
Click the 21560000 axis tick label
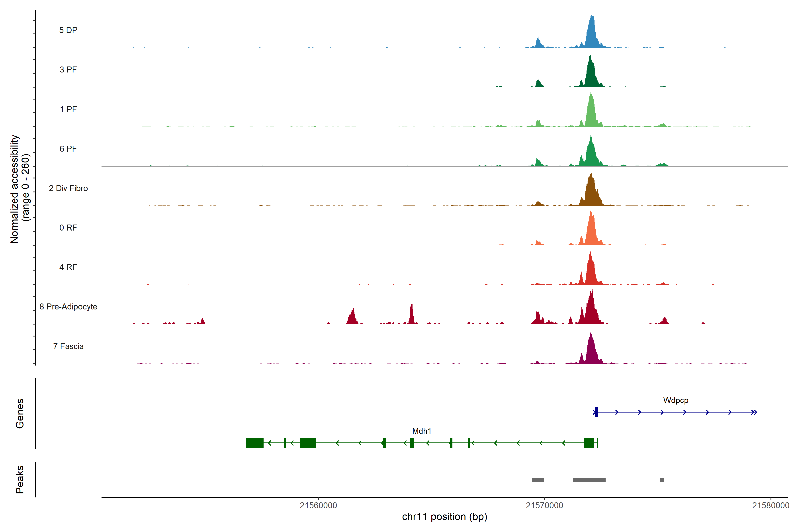(x=318, y=505)
